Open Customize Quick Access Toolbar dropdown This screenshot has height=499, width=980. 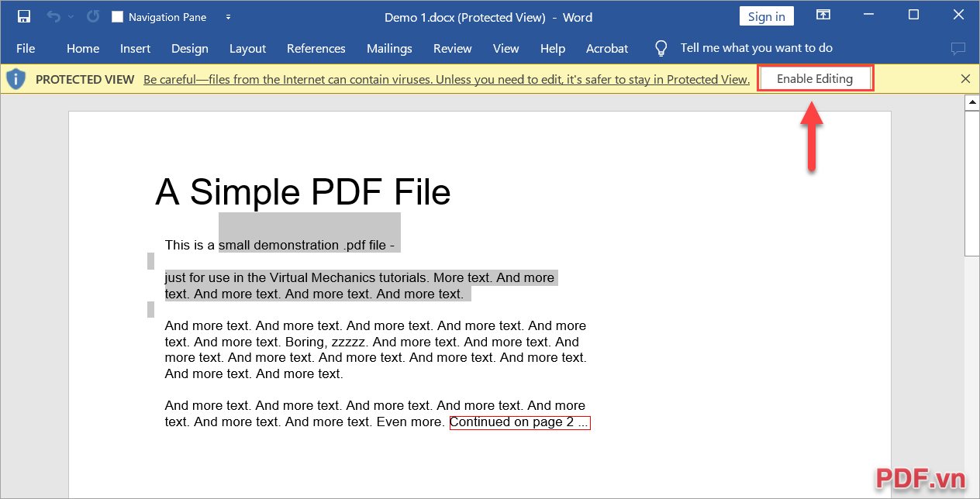pyautogui.click(x=228, y=17)
